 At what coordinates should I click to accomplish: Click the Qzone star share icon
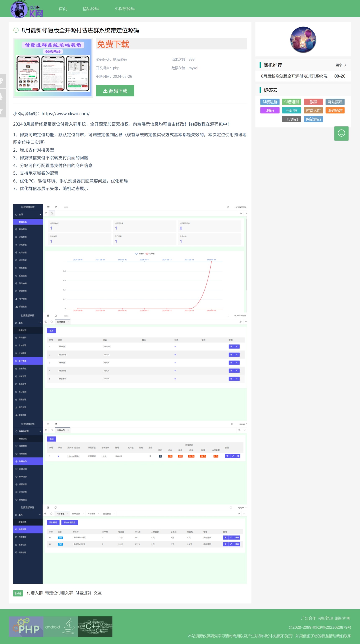coord(2,110)
